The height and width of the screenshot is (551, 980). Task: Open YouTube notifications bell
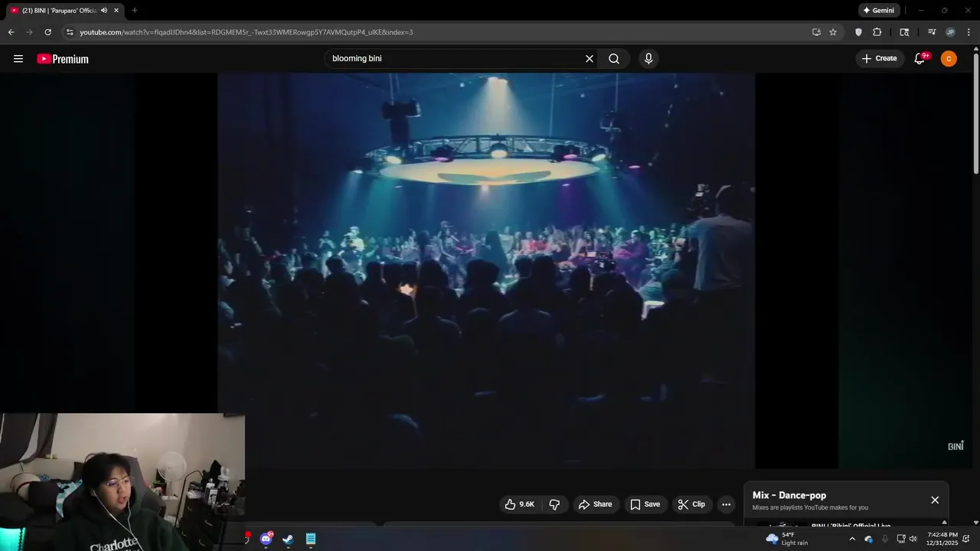click(920, 59)
